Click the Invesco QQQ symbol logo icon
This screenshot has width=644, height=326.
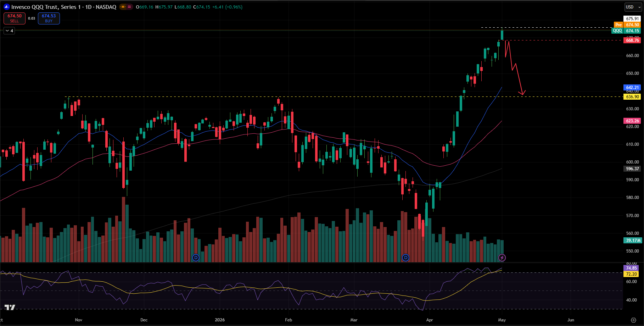[6, 7]
